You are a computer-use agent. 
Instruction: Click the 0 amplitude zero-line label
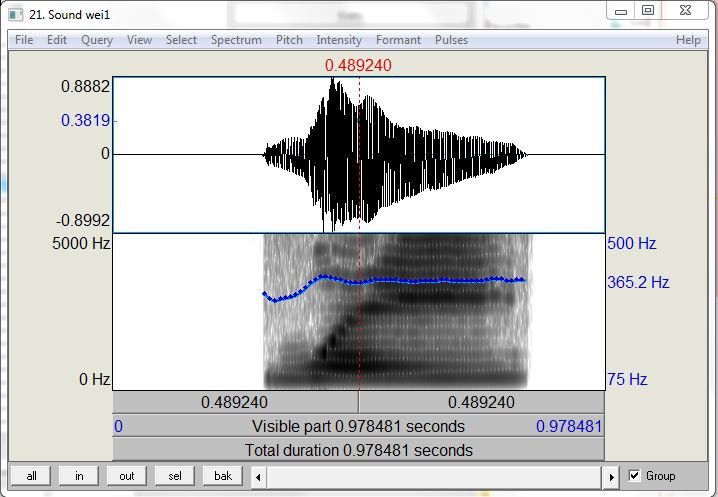point(105,153)
